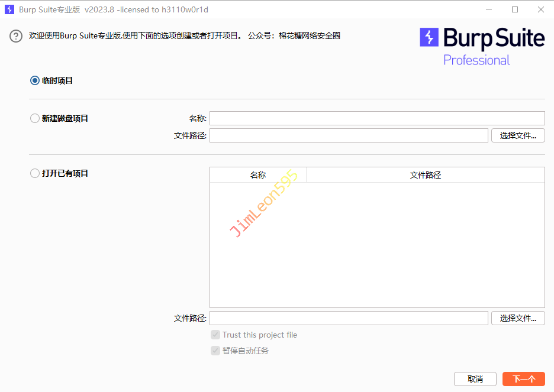Click 选择文件 button for new disk project

[517, 135]
